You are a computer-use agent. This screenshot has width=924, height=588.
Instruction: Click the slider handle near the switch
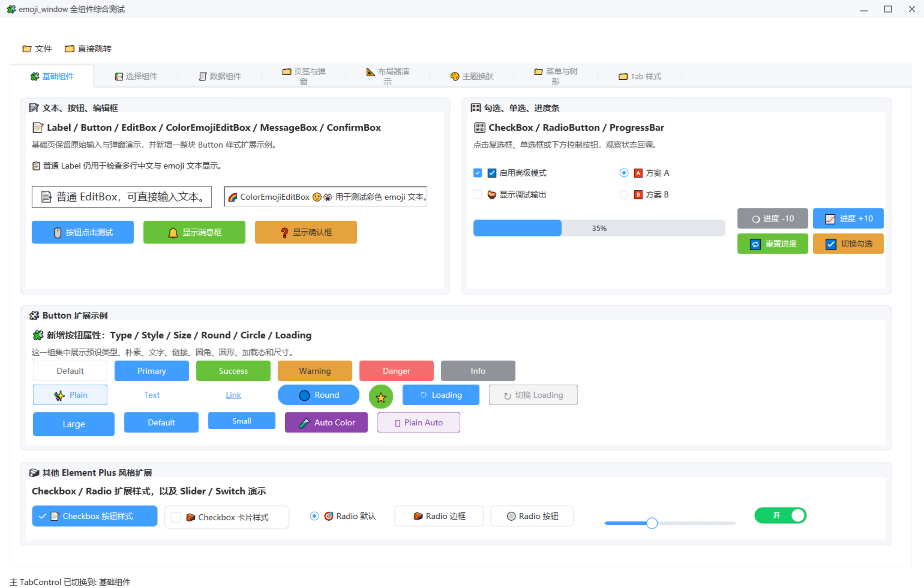pos(652,523)
